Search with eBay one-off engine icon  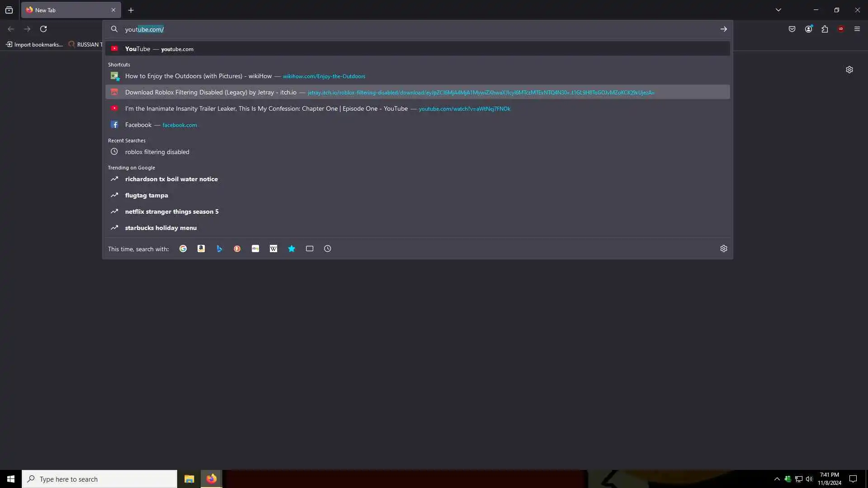tap(255, 249)
